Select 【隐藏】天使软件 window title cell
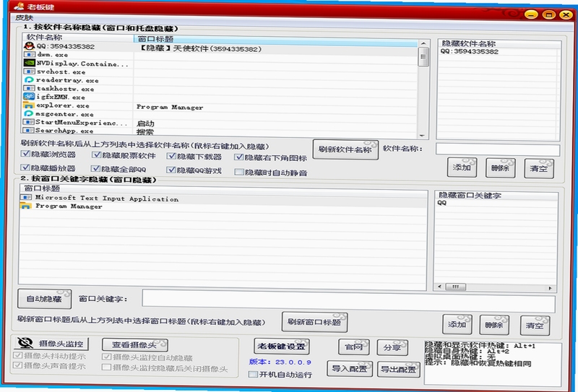Screen dimensions: 578x392 click(x=199, y=48)
